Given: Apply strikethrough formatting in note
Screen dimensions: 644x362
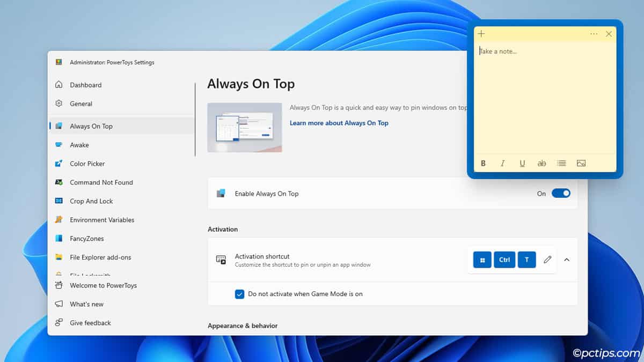Looking at the screenshot, I should click(x=541, y=163).
